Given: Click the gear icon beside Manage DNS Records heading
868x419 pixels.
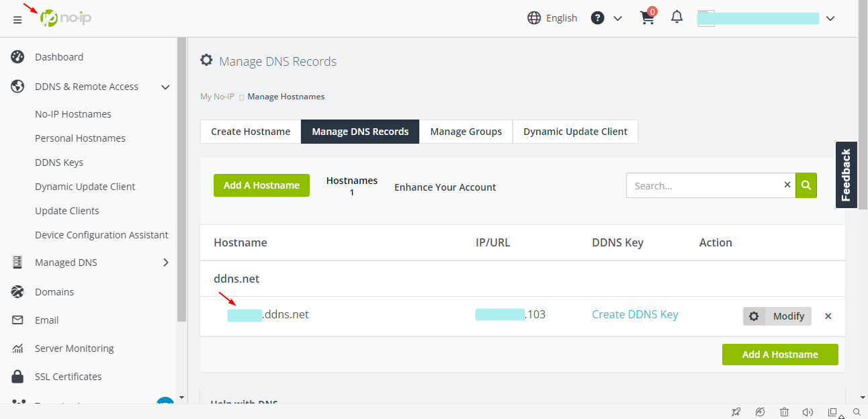Looking at the screenshot, I should (x=206, y=60).
